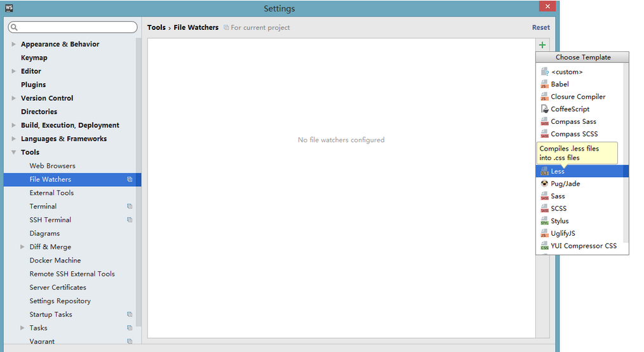The image size is (644, 352).
Task: Open Remote SSH External Tools settings
Action: click(x=72, y=274)
